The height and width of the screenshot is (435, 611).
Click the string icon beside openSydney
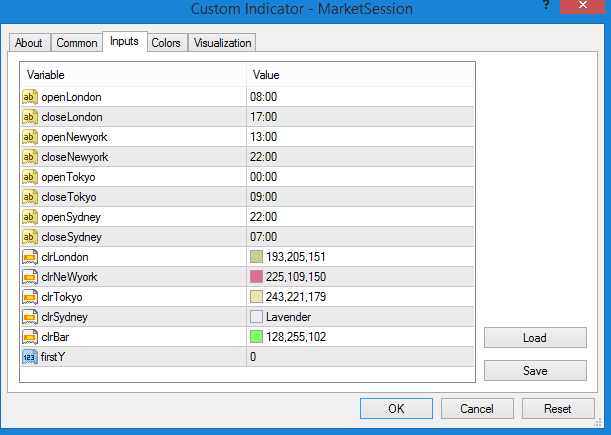click(x=30, y=217)
